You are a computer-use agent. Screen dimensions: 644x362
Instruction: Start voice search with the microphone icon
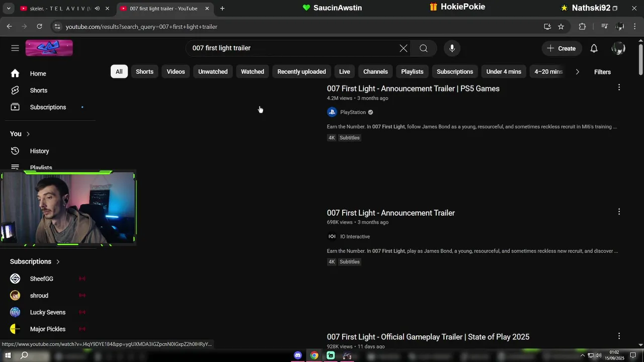452,48
